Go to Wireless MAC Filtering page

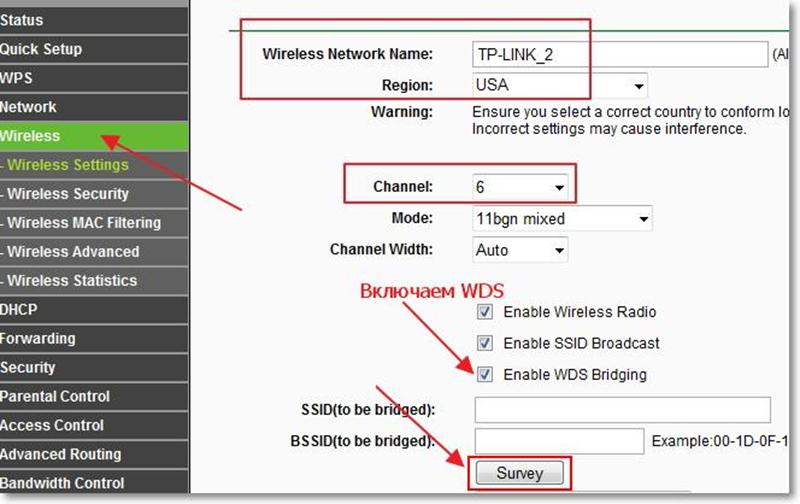(84, 223)
